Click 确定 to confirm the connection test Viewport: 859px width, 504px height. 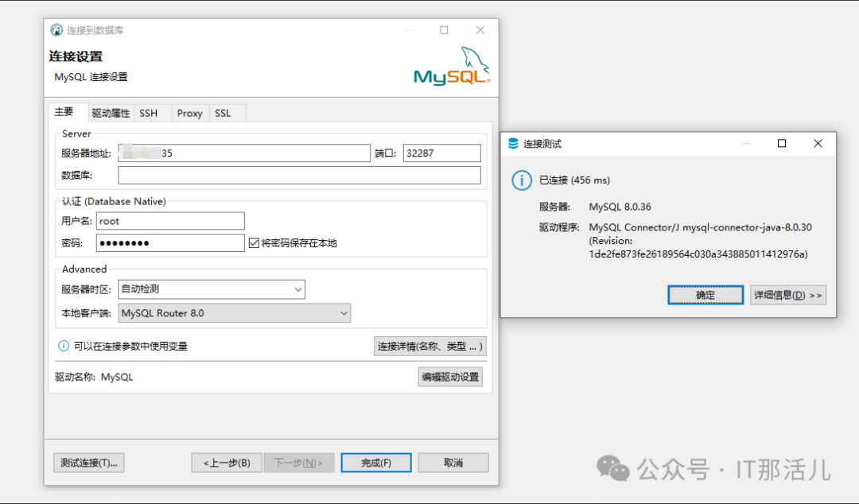(705, 294)
